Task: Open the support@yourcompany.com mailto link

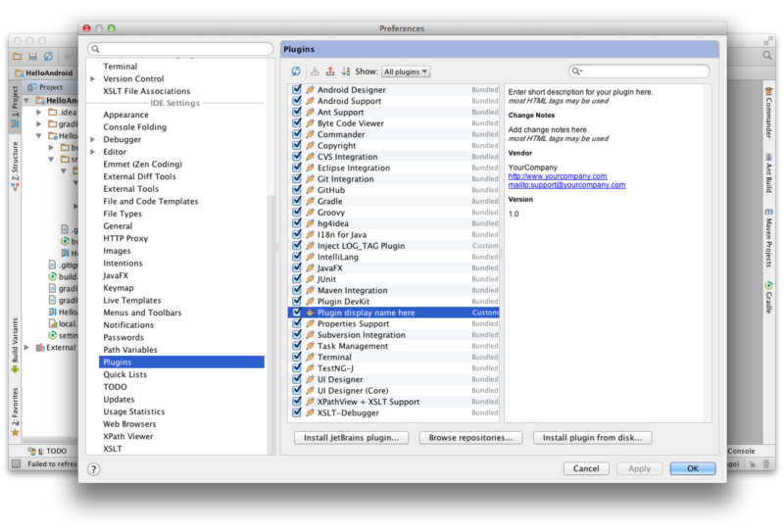Action: coord(566,185)
